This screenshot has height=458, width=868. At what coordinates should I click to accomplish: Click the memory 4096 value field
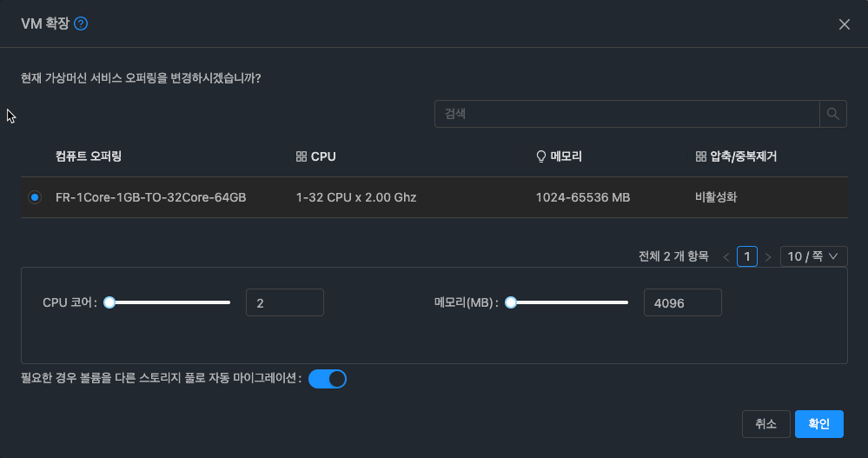point(682,302)
